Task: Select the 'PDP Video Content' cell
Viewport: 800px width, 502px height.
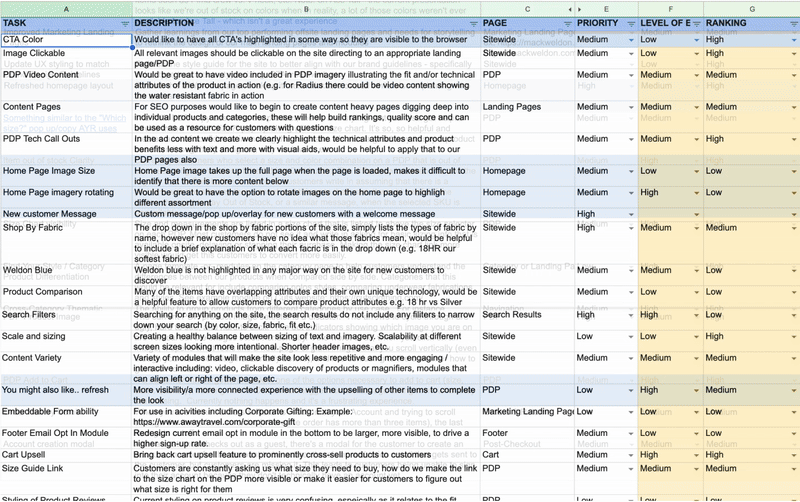Action: point(66,85)
